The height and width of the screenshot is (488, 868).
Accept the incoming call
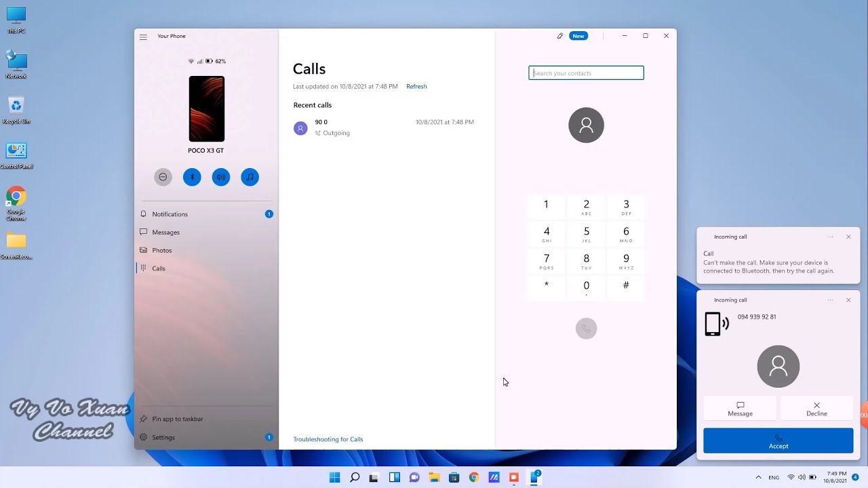click(x=778, y=441)
